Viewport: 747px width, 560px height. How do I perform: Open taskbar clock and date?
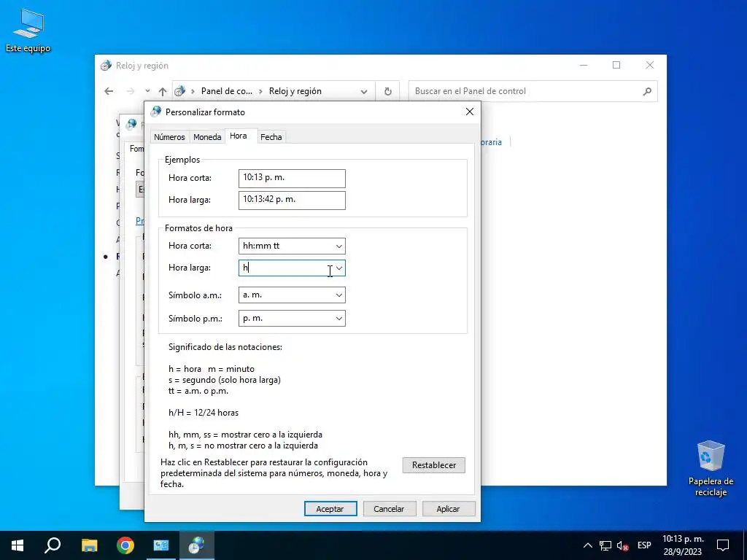pos(683,545)
